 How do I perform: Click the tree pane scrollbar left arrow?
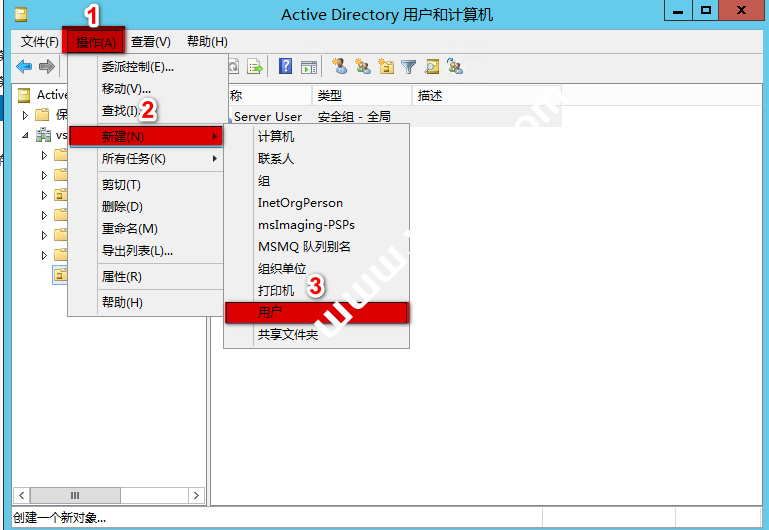pos(21,495)
